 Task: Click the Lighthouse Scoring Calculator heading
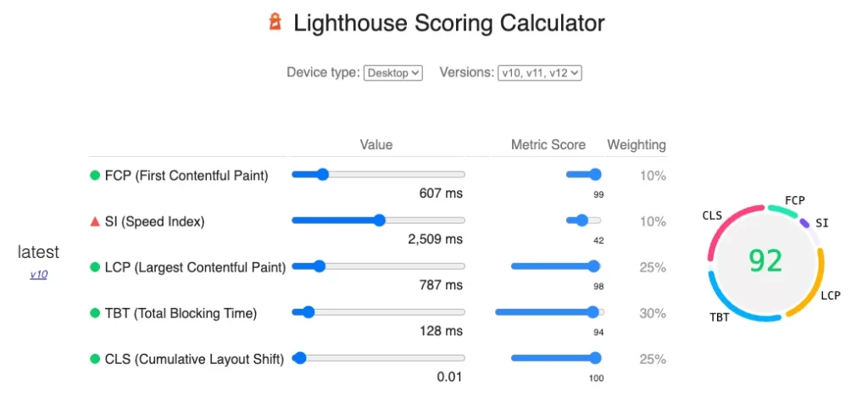(449, 23)
